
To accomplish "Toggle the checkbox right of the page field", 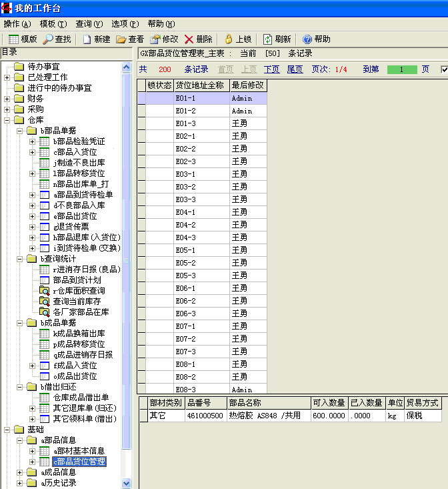I will (444, 69).
